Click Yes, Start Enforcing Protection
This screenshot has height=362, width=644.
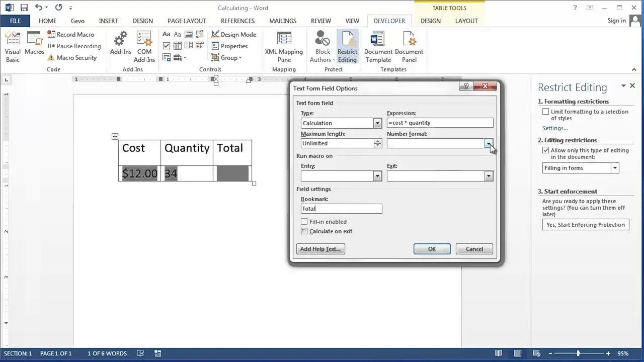point(586,225)
